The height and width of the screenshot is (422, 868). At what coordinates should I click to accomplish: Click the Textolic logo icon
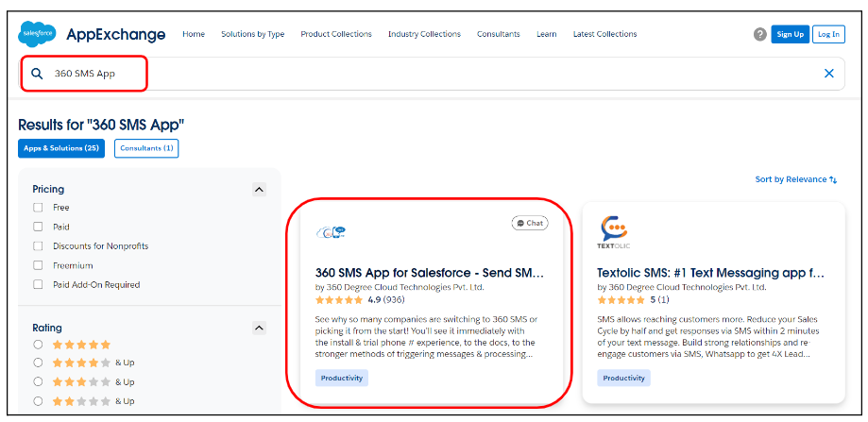[x=614, y=229]
